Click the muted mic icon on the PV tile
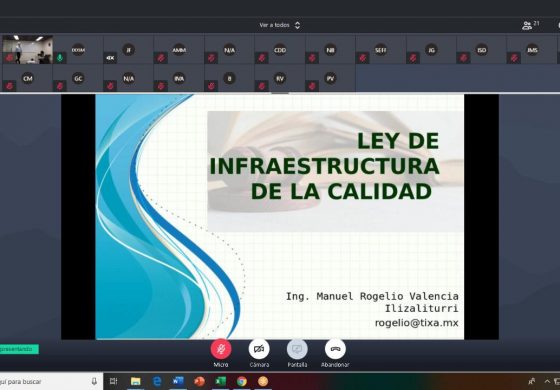 click(312, 86)
